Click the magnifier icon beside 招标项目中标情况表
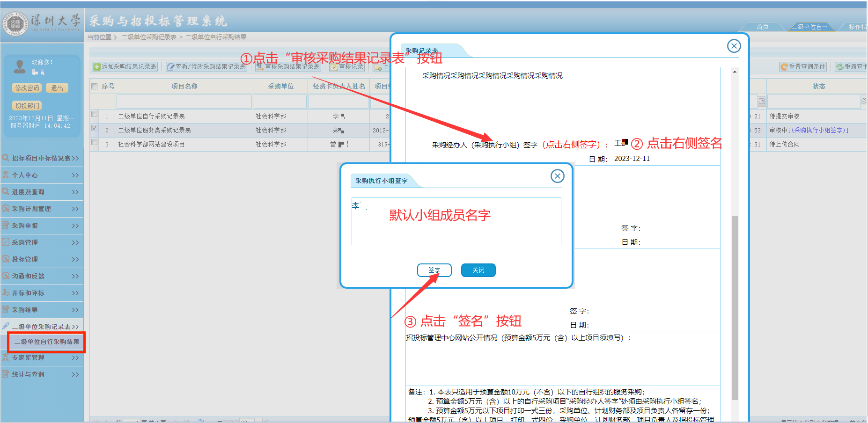 [6, 158]
